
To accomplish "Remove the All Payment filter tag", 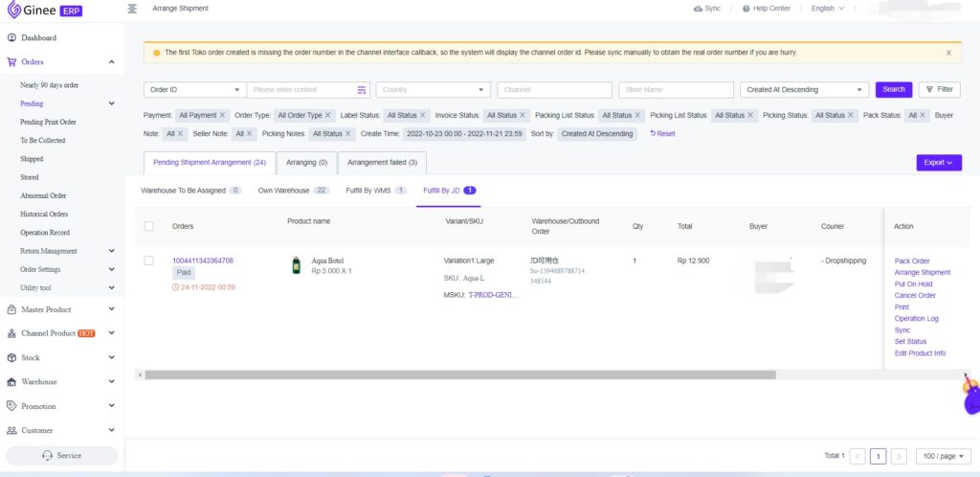I will (222, 115).
